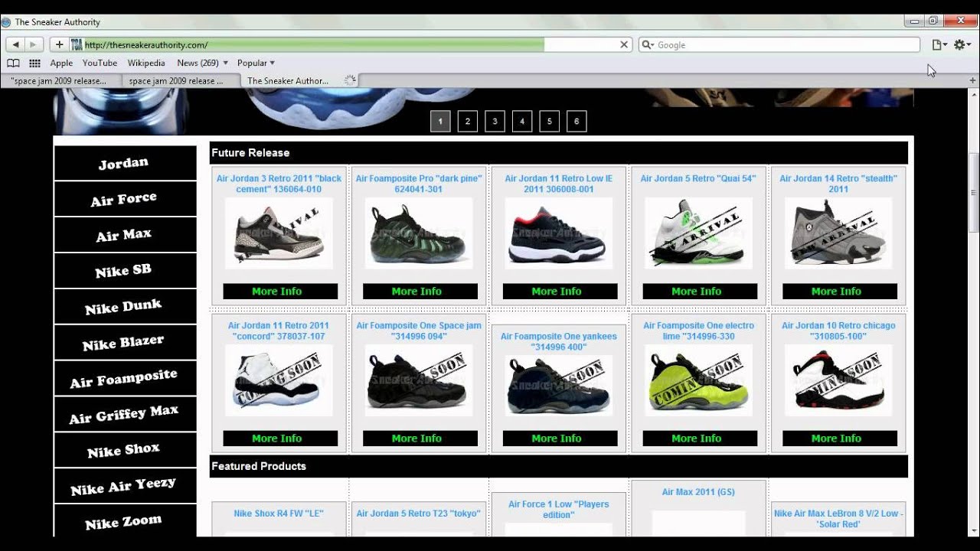Switch to first "space jam 2009 release" tab
Screen dimensions: 980x551
point(60,80)
